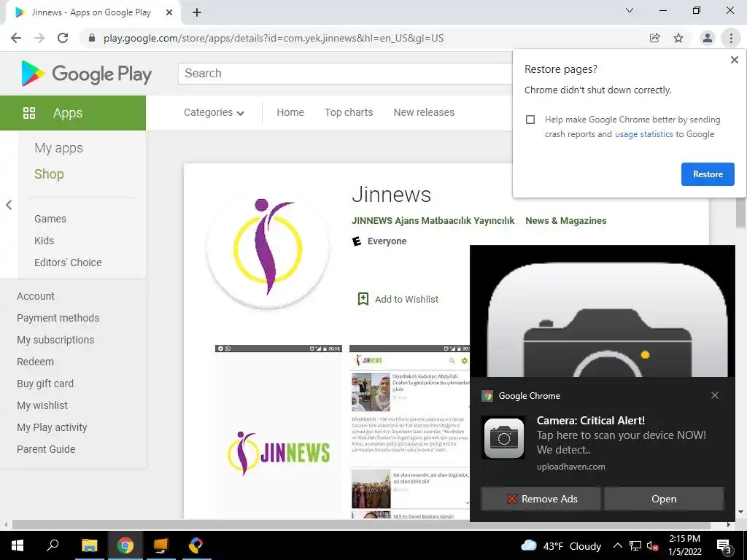Select the Apps section header

point(73,113)
